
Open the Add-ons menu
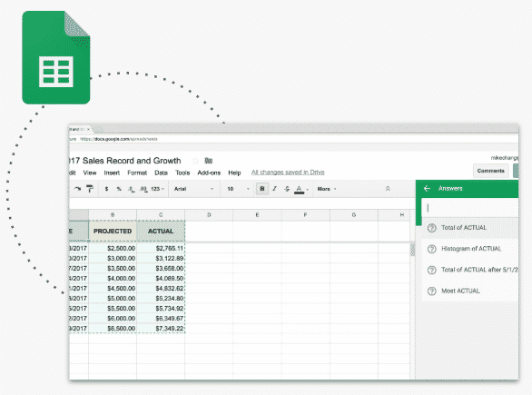209,173
